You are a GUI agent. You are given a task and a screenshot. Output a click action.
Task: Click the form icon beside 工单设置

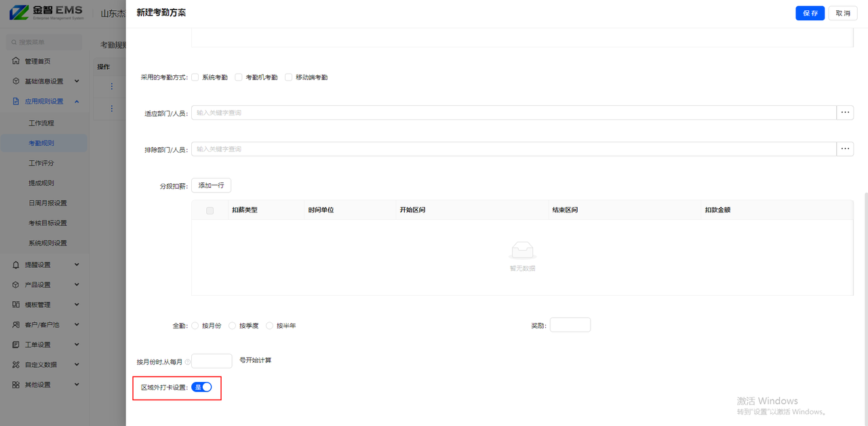tap(16, 345)
